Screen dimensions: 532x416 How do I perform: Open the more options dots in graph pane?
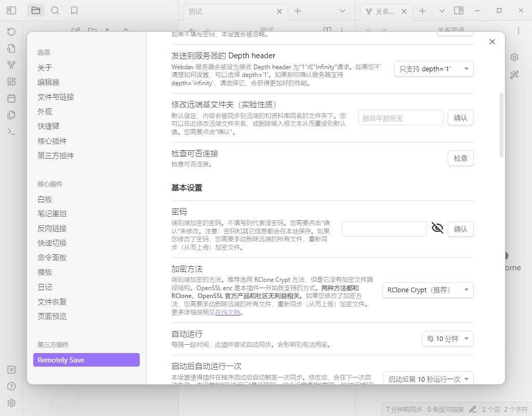click(x=518, y=31)
